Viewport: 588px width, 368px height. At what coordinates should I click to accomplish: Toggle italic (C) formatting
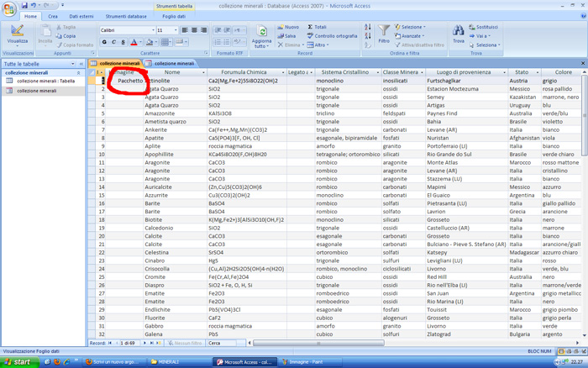point(113,42)
